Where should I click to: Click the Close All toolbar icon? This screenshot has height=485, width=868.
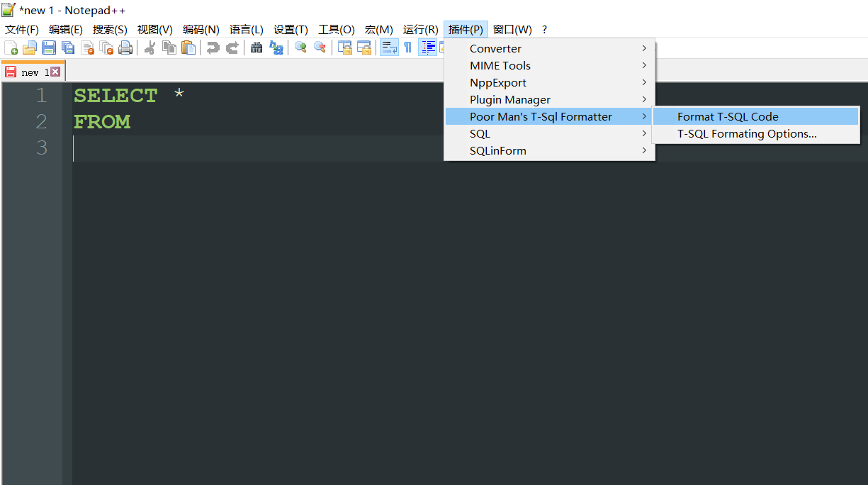pyautogui.click(x=106, y=48)
